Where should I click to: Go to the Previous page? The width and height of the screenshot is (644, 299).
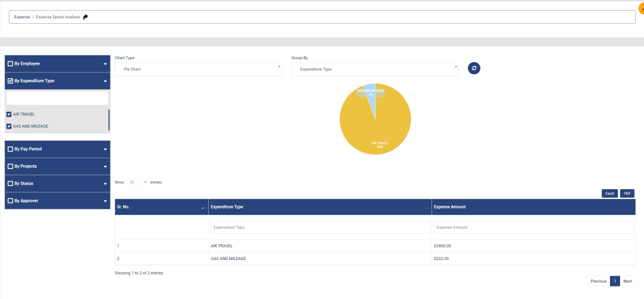coord(599,281)
